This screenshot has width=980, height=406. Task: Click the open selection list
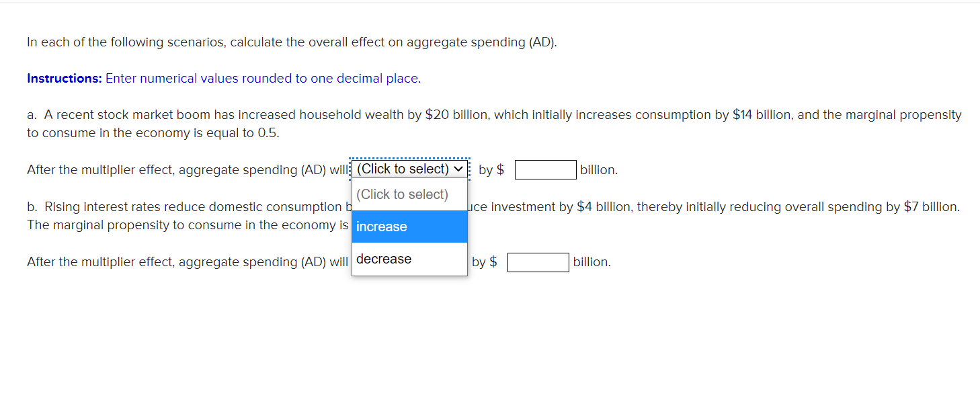tap(409, 227)
